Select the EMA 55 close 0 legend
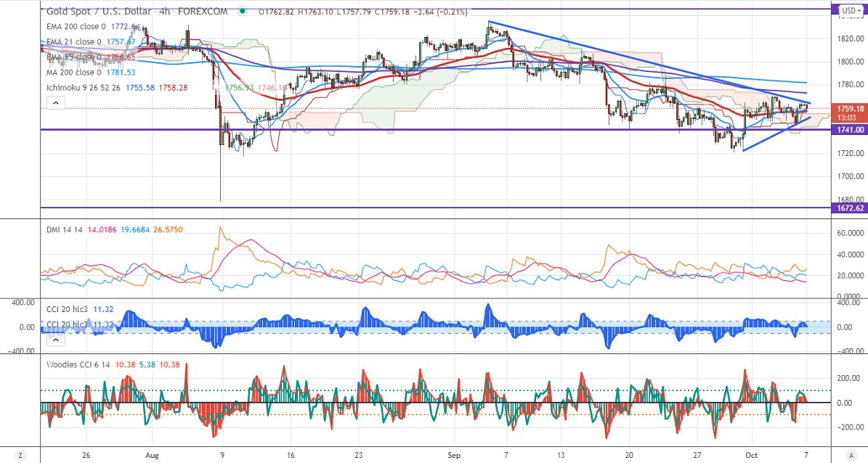The height and width of the screenshot is (463, 868). coord(73,57)
